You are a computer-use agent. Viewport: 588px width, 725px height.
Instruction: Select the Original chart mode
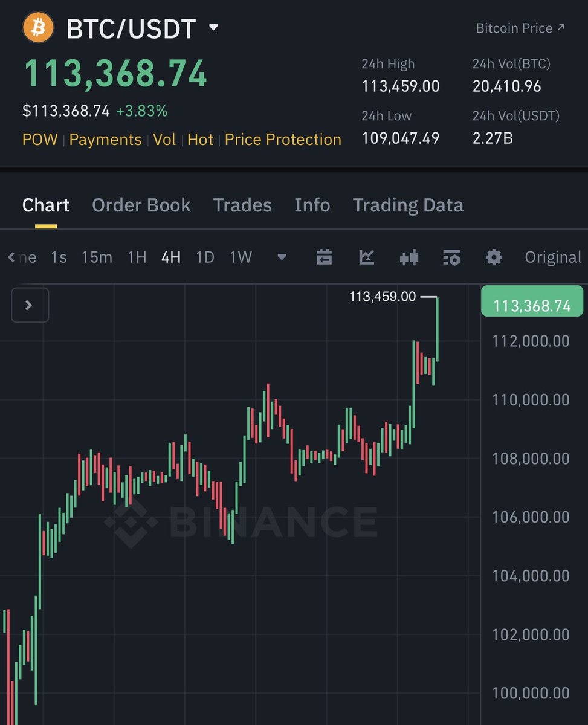(x=553, y=257)
